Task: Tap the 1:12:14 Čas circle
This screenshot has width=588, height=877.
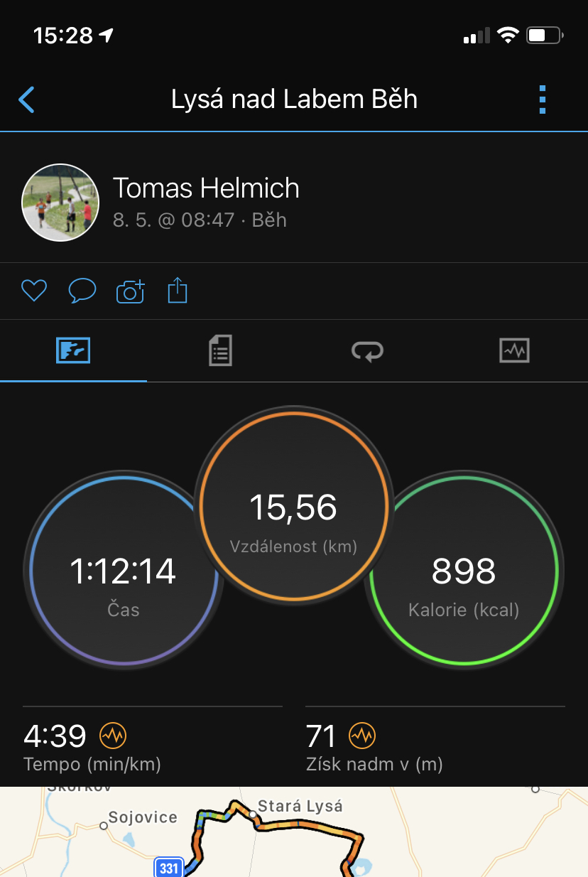Action: [123, 571]
